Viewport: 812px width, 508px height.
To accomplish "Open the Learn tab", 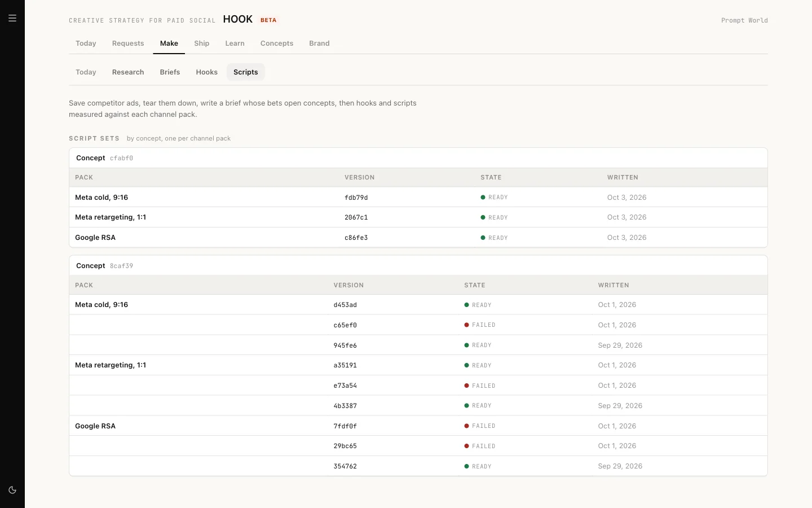I will (235, 43).
